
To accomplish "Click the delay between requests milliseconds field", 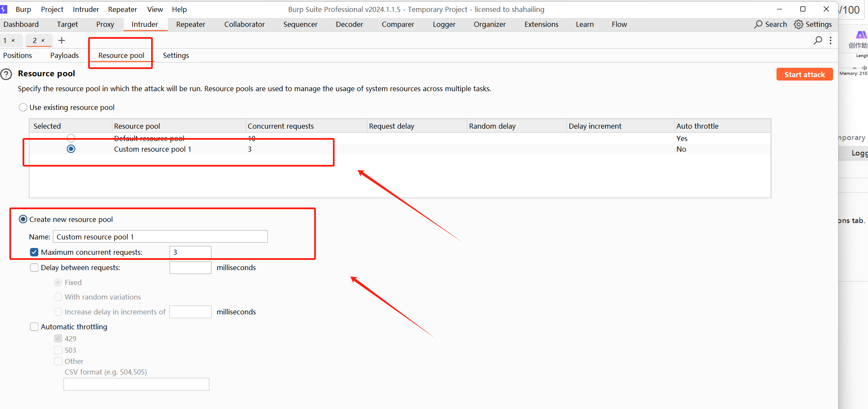I will [190, 268].
